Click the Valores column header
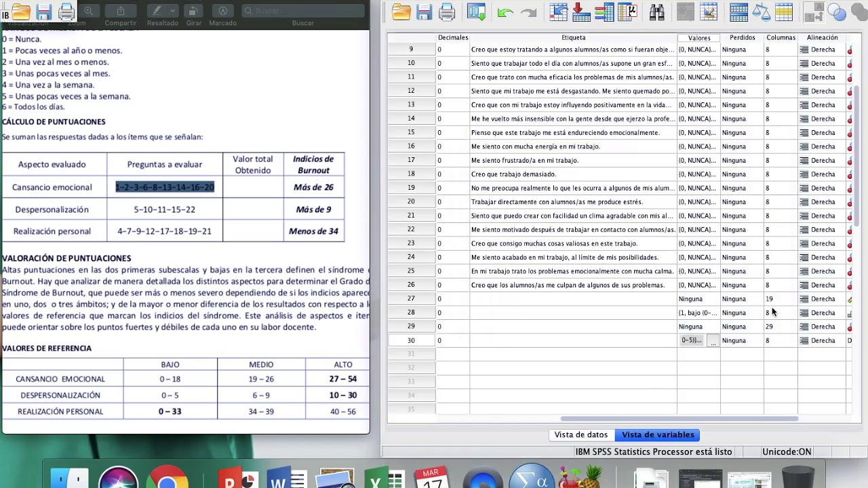Screen dimensions: 868x488 point(699,37)
